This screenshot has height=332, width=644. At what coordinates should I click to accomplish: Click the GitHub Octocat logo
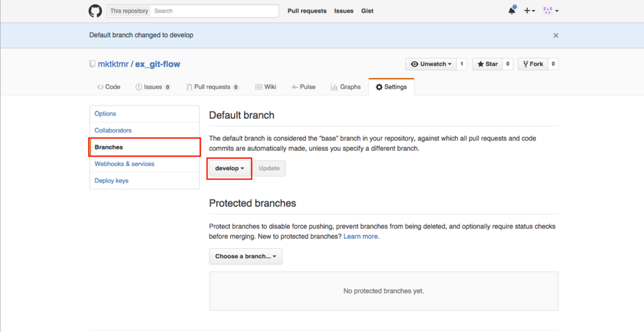pyautogui.click(x=96, y=11)
